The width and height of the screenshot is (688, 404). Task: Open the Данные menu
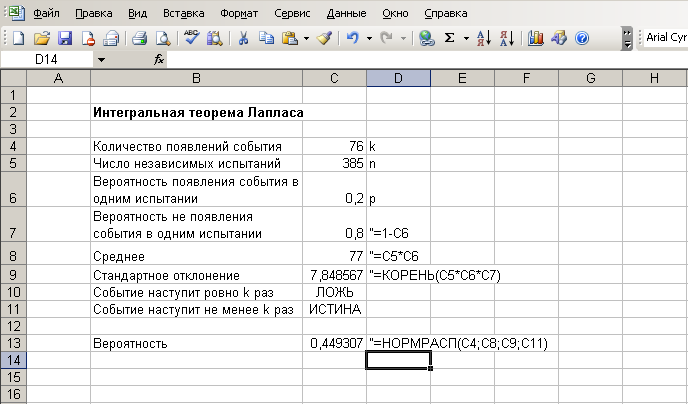(346, 13)
